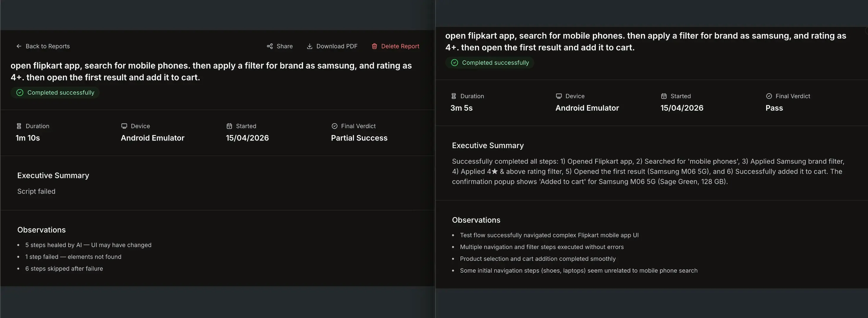Click the Final Verdict label above Partial Success
The height and width of the screenshot is (318, 868).
coord(358,126)
